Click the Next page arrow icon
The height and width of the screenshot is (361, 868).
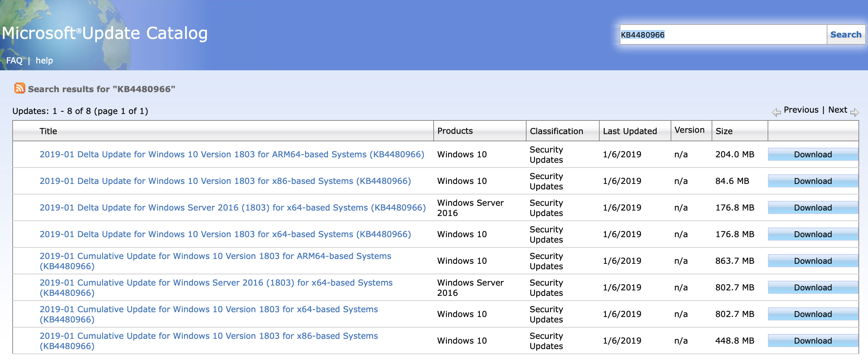(x=854, y=112)
